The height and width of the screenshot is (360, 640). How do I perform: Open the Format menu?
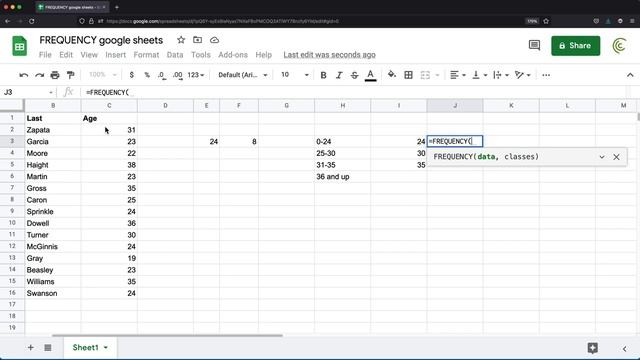pyautogui.click(x=146, y=55)
